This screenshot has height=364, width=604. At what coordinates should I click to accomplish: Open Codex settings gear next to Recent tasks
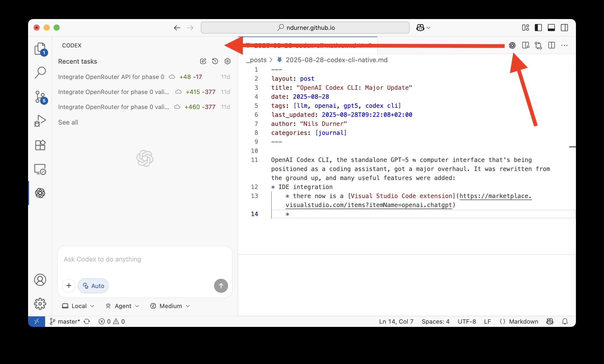coord(228,61)
